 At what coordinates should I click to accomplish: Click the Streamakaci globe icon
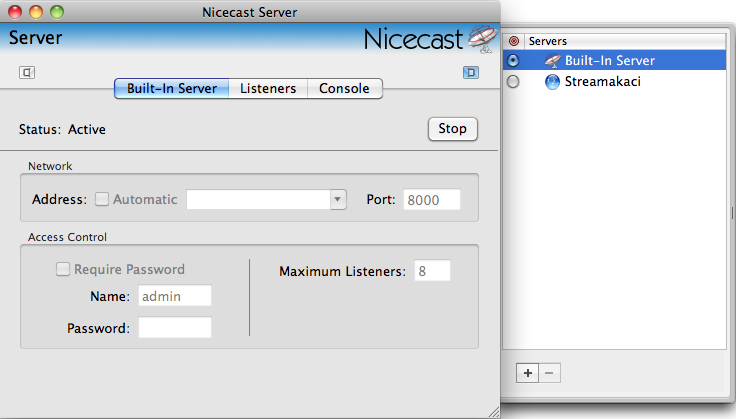coord(552,82)
